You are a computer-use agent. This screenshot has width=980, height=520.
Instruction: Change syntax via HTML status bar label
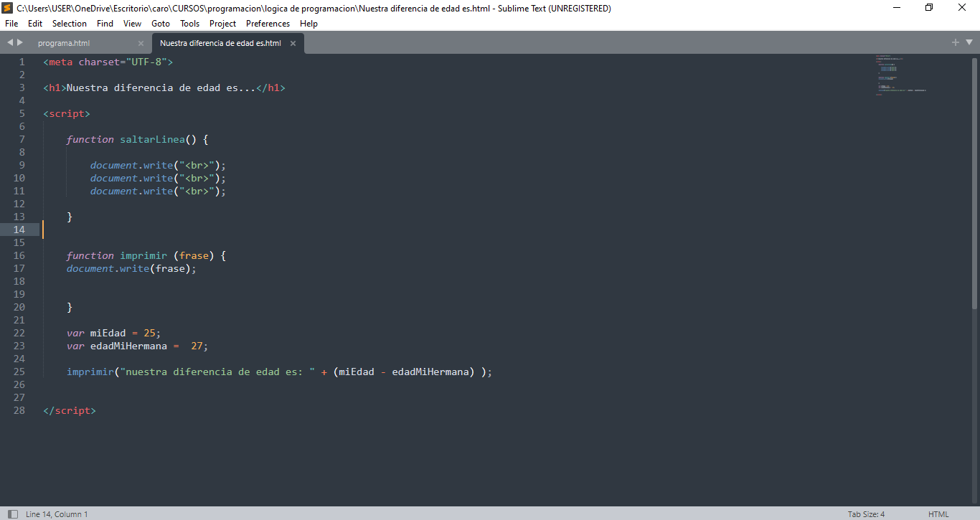coord(938,514)
